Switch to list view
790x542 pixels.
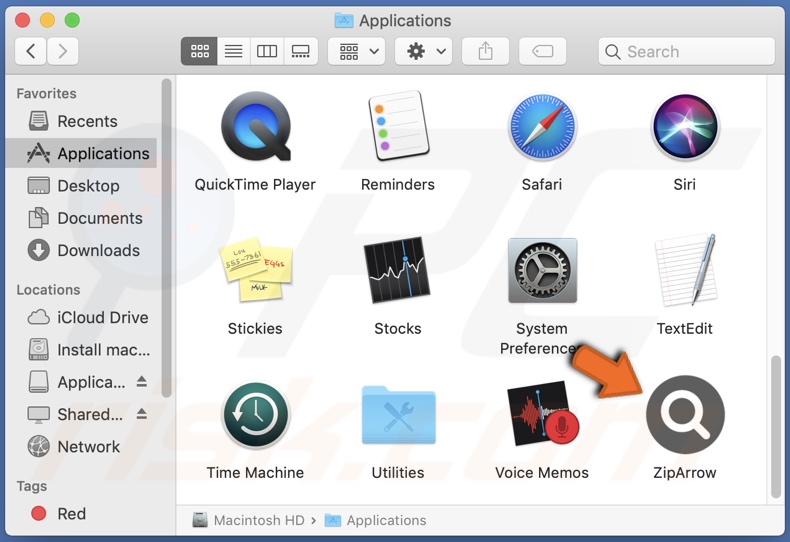[233, 51]
